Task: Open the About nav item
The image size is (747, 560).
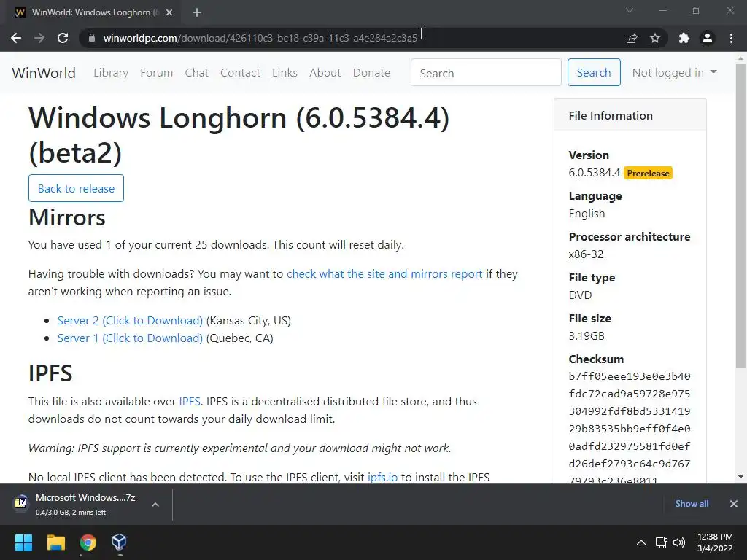Action: 325,73
